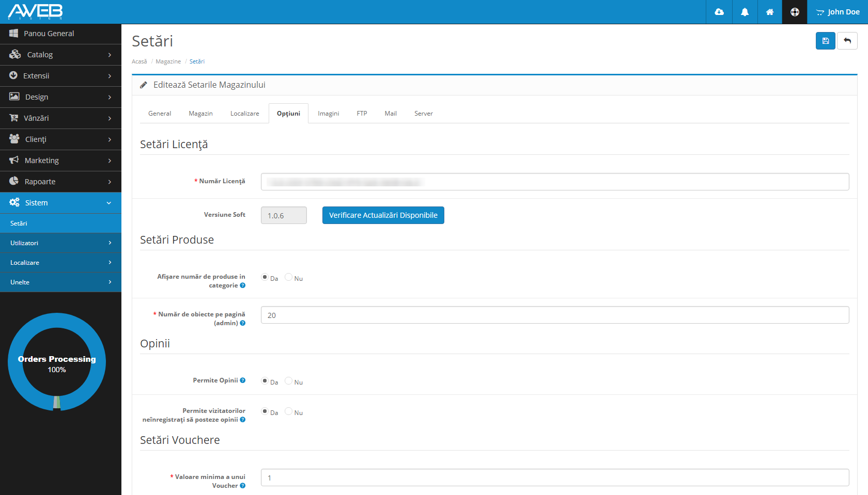Open the Localizare settings tab

244,114
